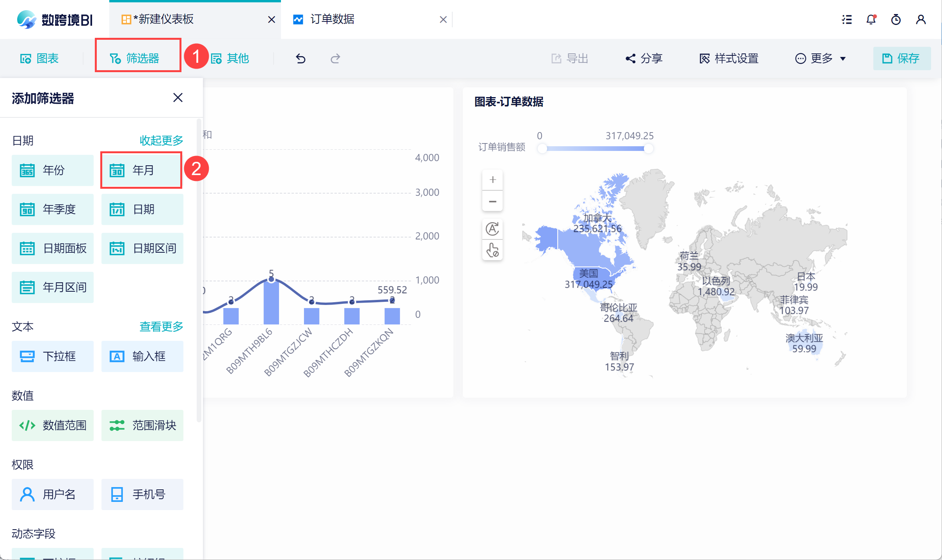
Task: Zoom in on the map
Action: click(x=492, y=180)
